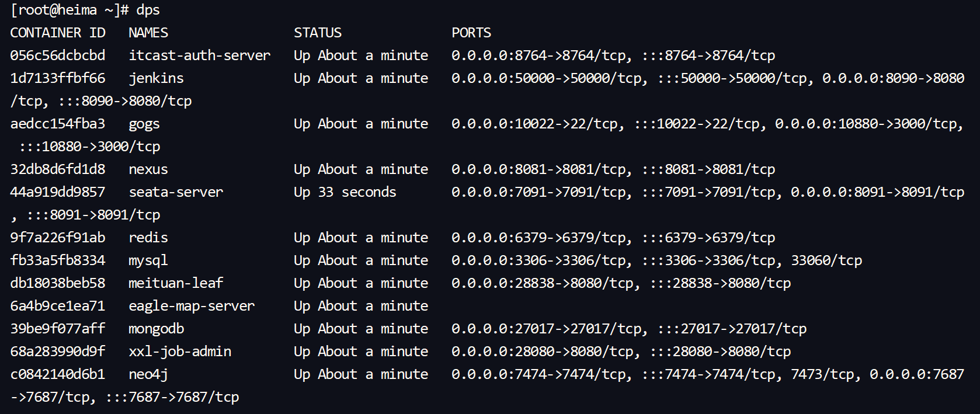The height and width of the screenshot is (414, 980).
Task: Click the PORTS column header
Action: point(471,33)
